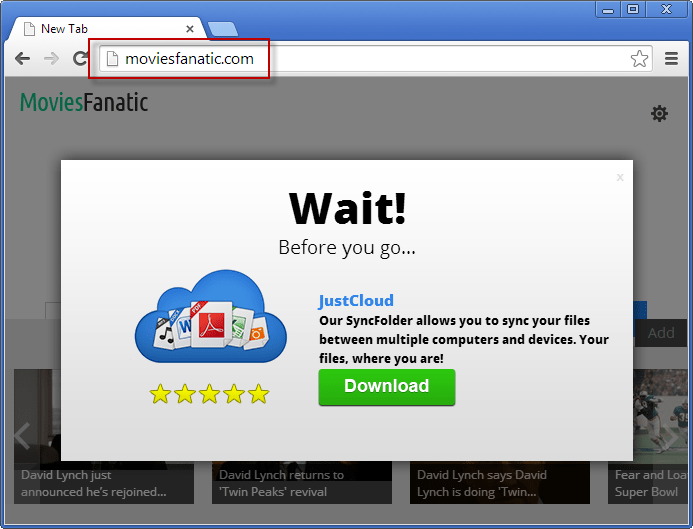Show next news with right carousel arrow
Image resolution: width=693 pixels, height=529 pixels.
coord(671,436)
